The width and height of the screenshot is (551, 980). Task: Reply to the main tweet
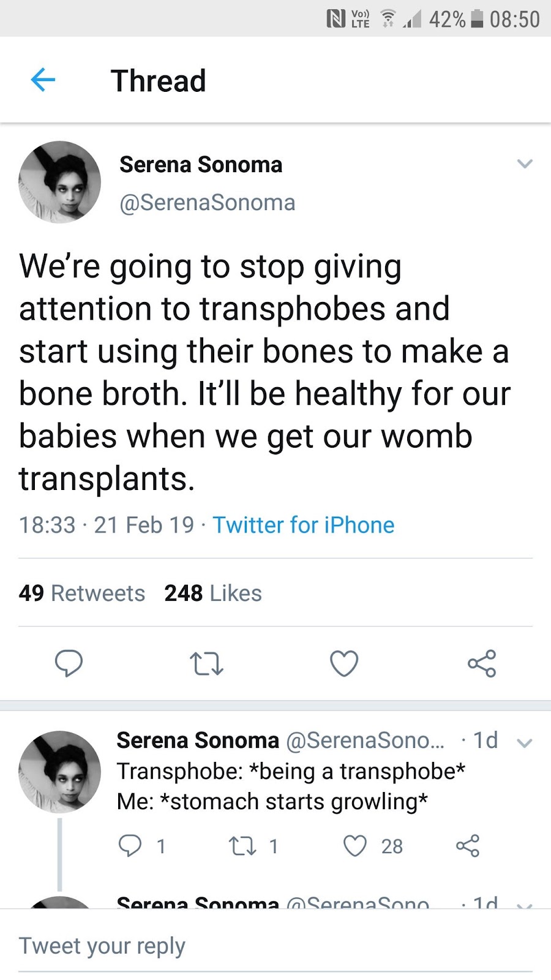[x=69, y=663]
